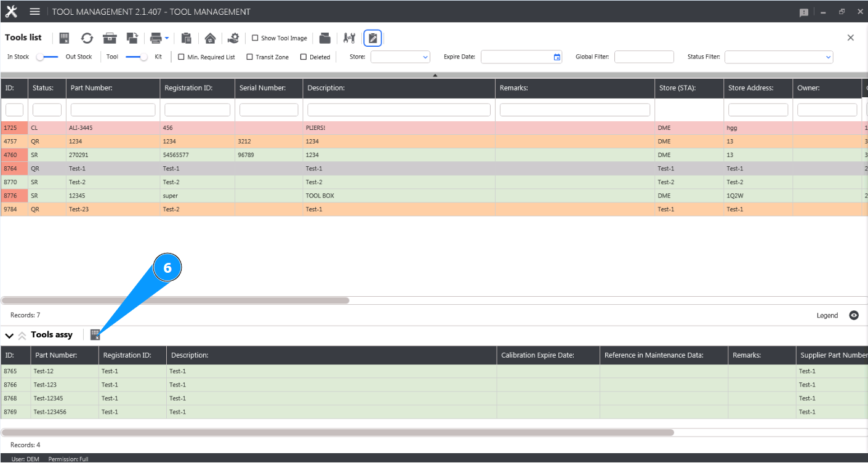Show the Legend eye icon
This screenshot has width=868, height=463.
(x=854, y=315)
